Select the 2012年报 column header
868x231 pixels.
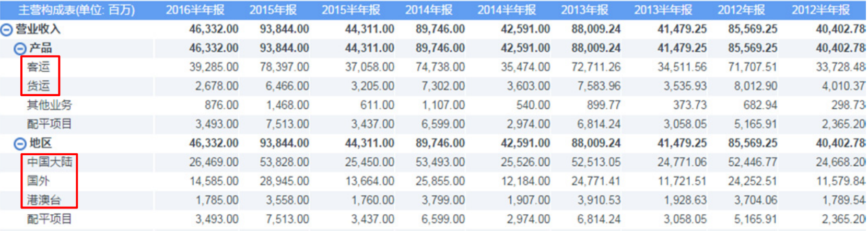click(x=741, y=10)
